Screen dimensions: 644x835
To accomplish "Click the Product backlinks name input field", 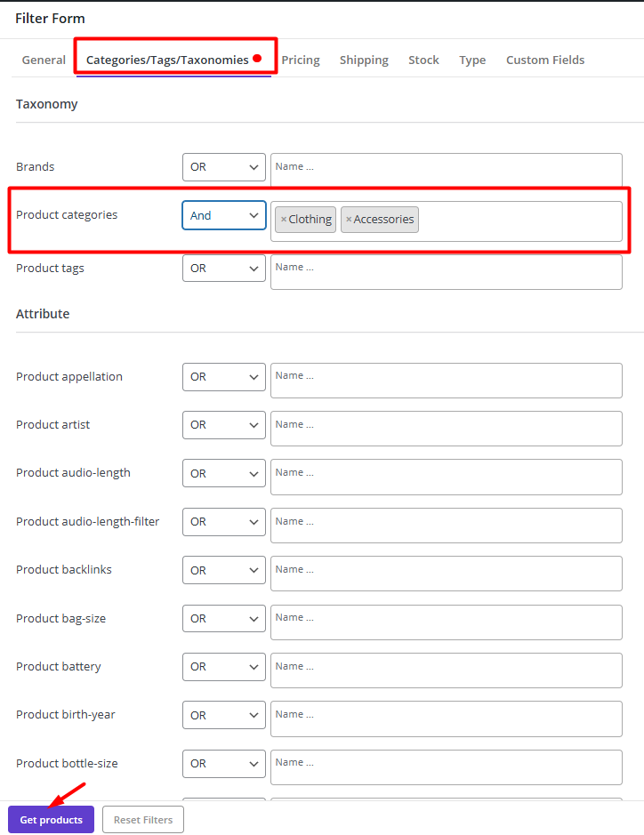I will (x=445, y=574).
